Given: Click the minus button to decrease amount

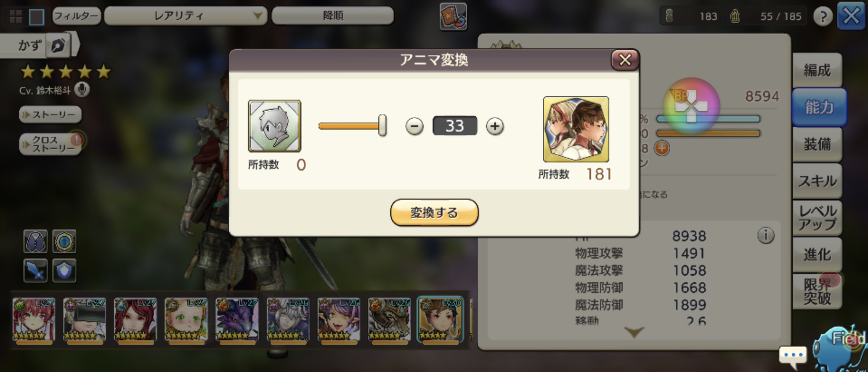Looking at the screenshot, I should point(414,126).
